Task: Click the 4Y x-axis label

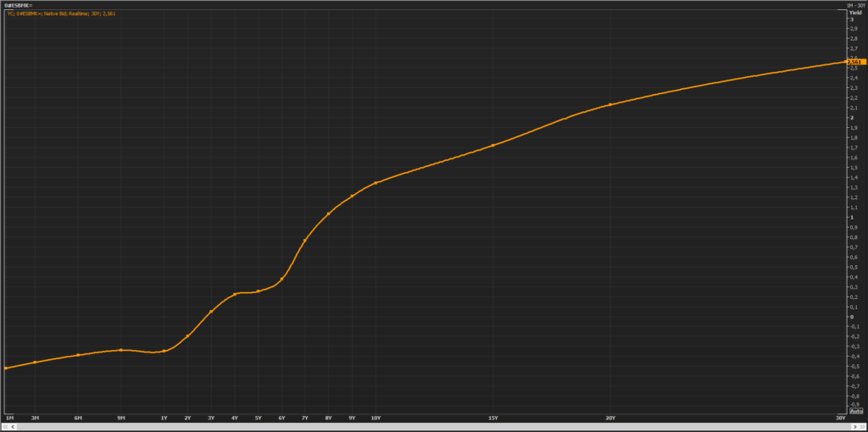Action: tap(235, 418)
